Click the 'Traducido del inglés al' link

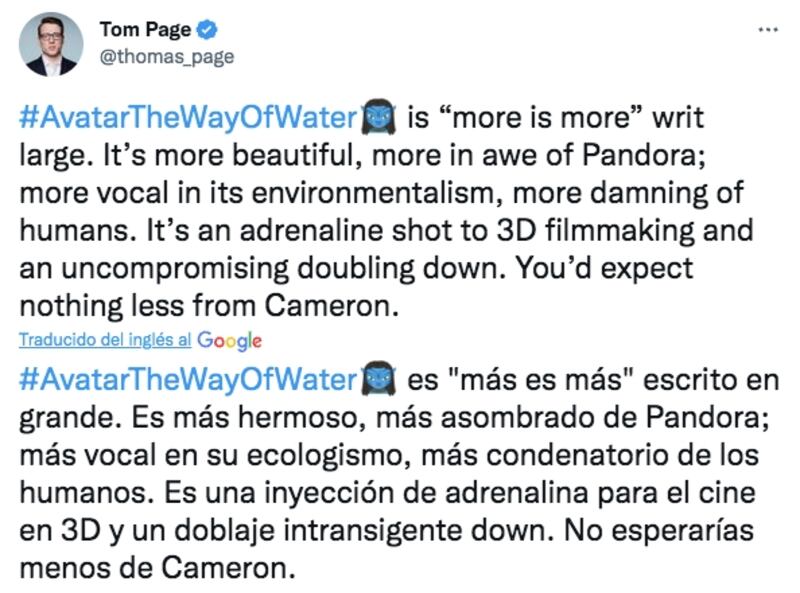pos(105,340)
